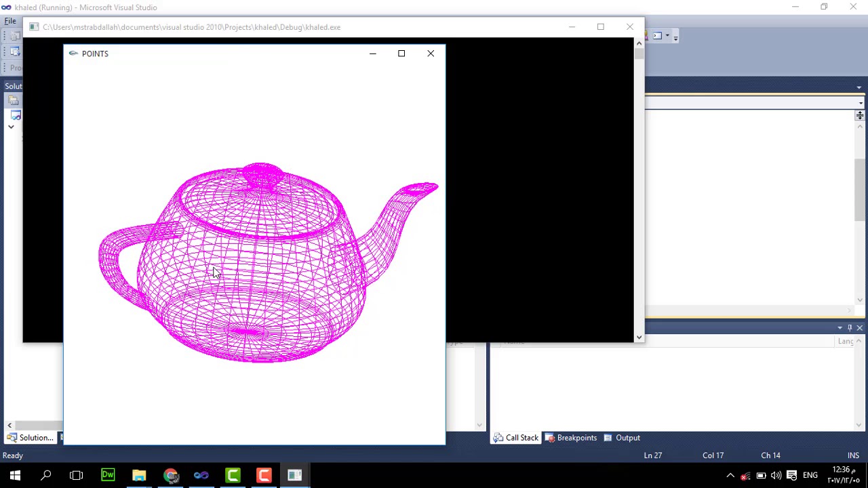The image size is (868, 488).
Task: Click the POINTS window title icon
Action: (73, 54)
